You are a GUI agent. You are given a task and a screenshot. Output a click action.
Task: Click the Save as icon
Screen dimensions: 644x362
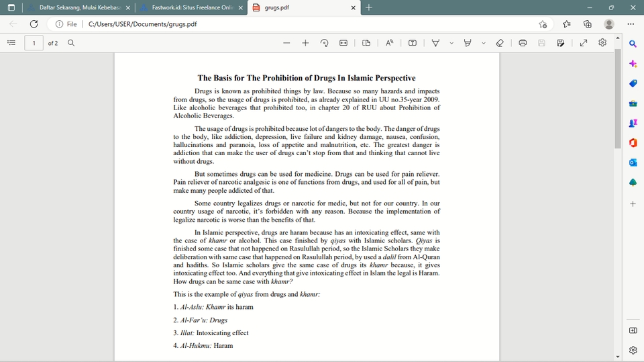tap(561, 43)
